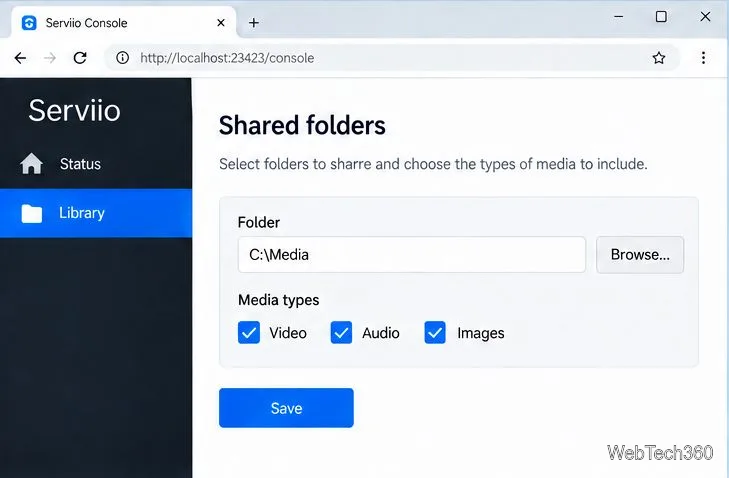The height and width of the screenshot is (478, 729).
Task: Go back with the browser back arrow
Action: coord(20,58)
